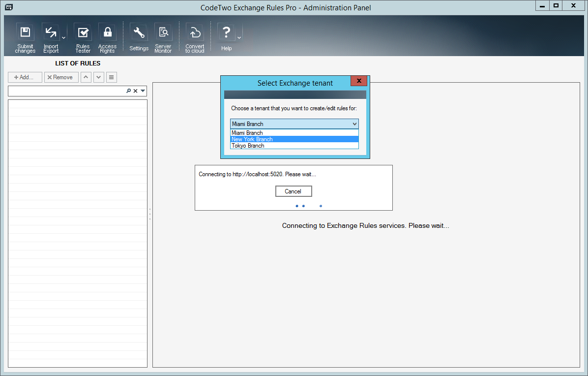Open the Settings wrench tool
588x376 pixels.
139,37
